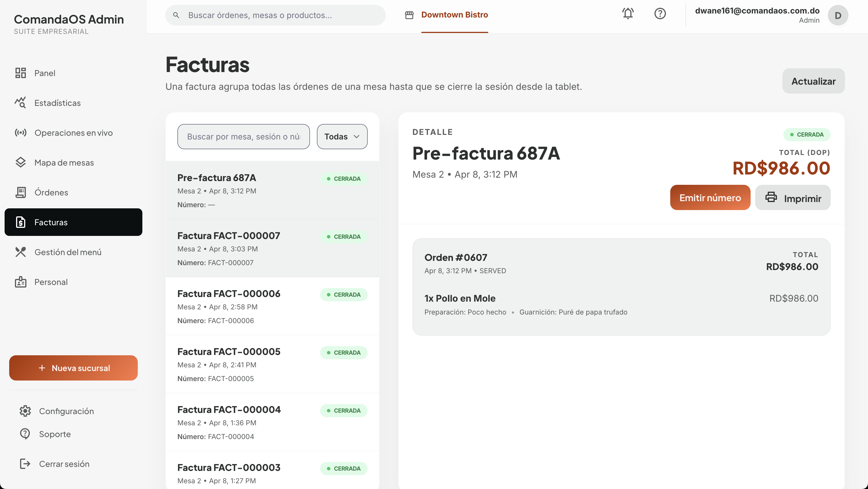868x489 pixels.
Task: Open the Personal staff badge icon
Action: click(x=21, y=282)
